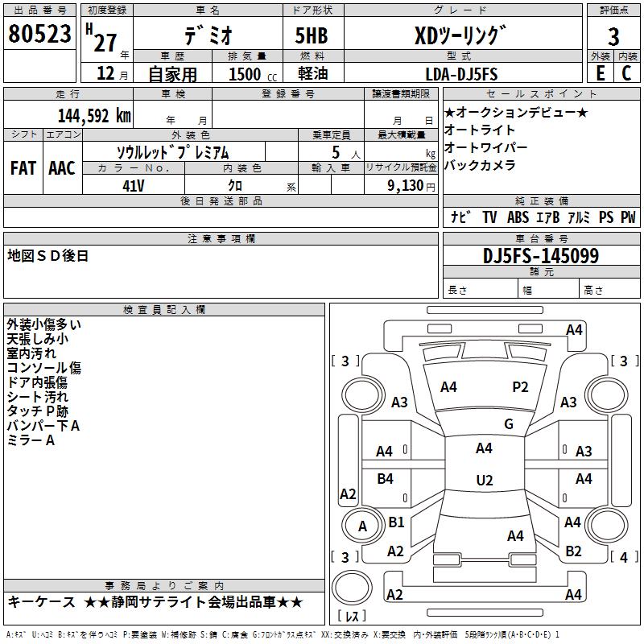Image resolution: width=644 pixels, height=644 pixels.
Task: Click 幅 dimension field
Action: 548,290
